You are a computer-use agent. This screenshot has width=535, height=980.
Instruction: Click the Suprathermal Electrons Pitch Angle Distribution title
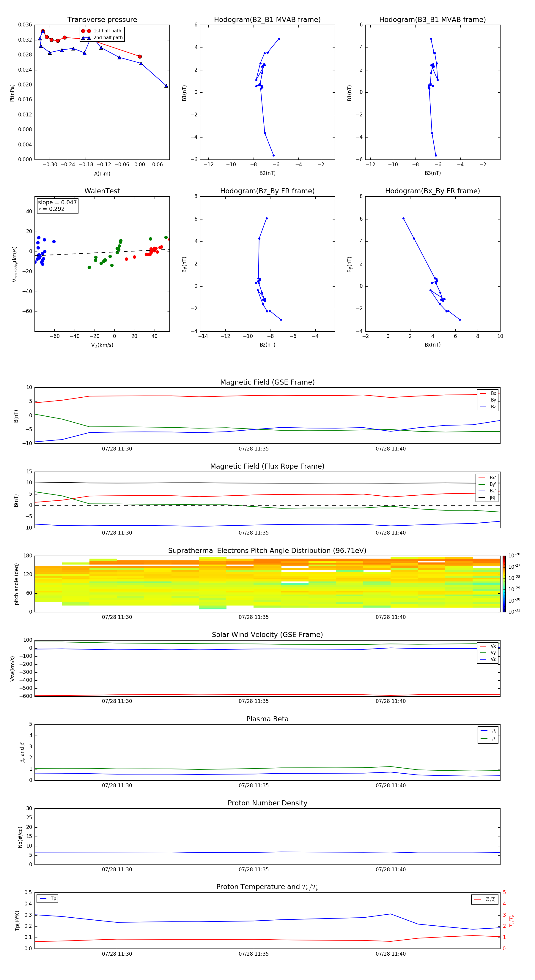[x=267, y=551]
